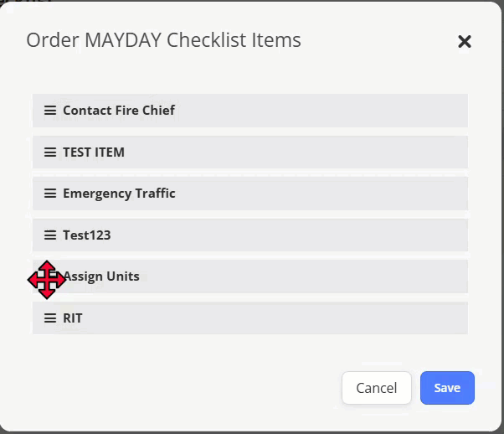Screen dimensions: 504x434
Task: Click the Order MAYDAY Checklist Items heading
Action: coord(163,40)
